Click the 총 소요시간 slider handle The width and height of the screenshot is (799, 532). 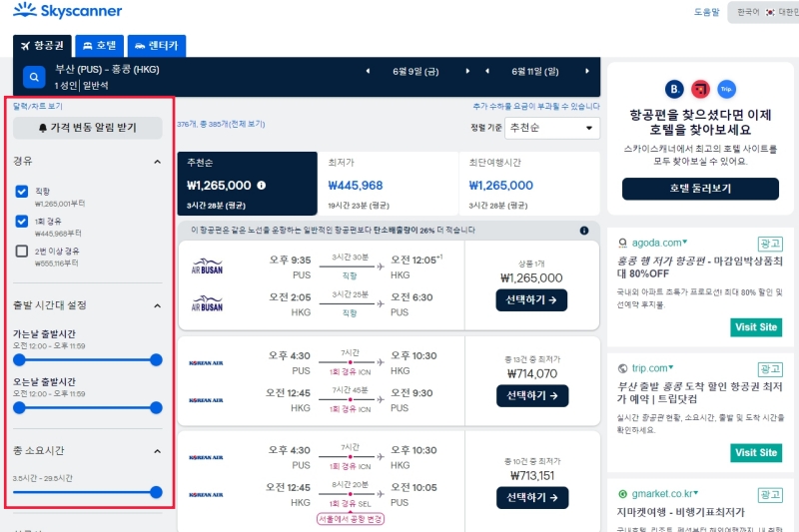(157, 492)
